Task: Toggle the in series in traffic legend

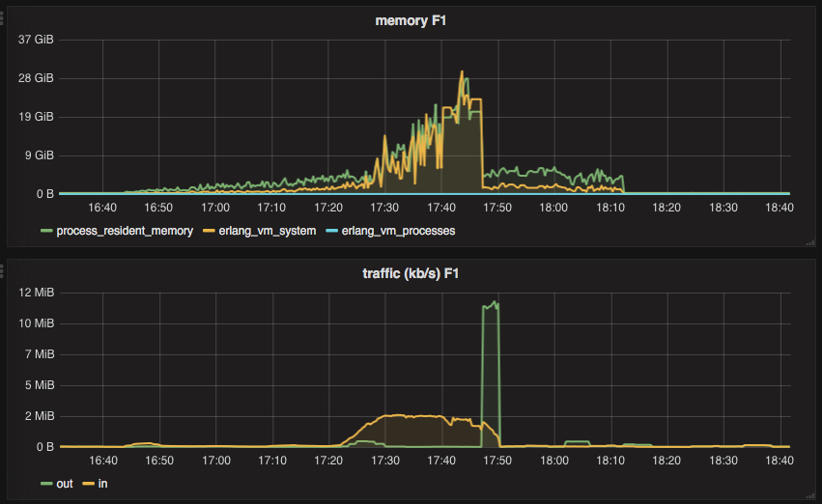Action: 103,482
